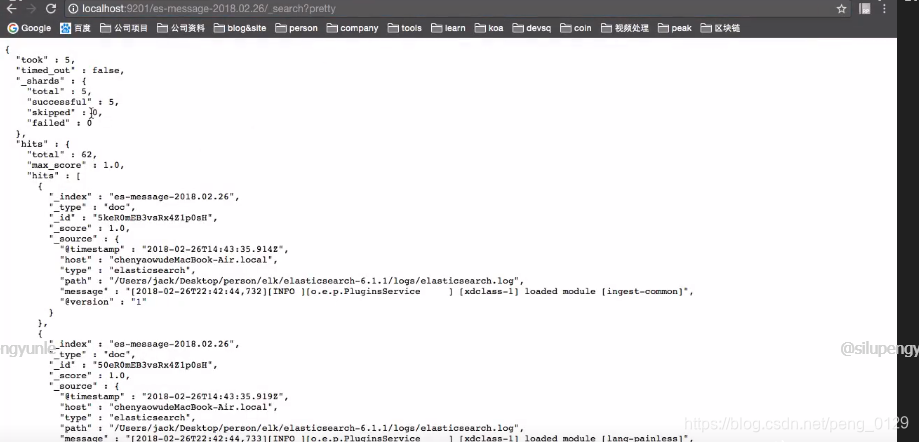
Task: Click timestamp 2018-02-26T14:43:35.919Z
Action: 215,396
